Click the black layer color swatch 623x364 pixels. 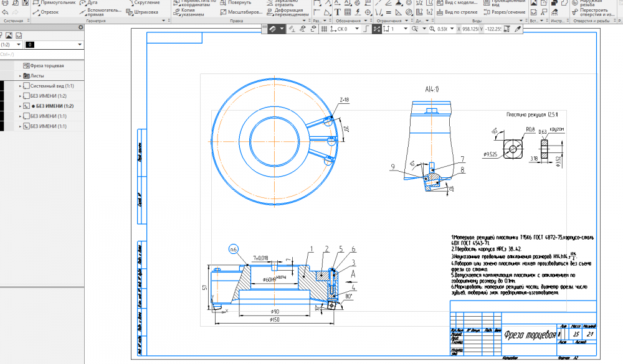click(31, 45)
